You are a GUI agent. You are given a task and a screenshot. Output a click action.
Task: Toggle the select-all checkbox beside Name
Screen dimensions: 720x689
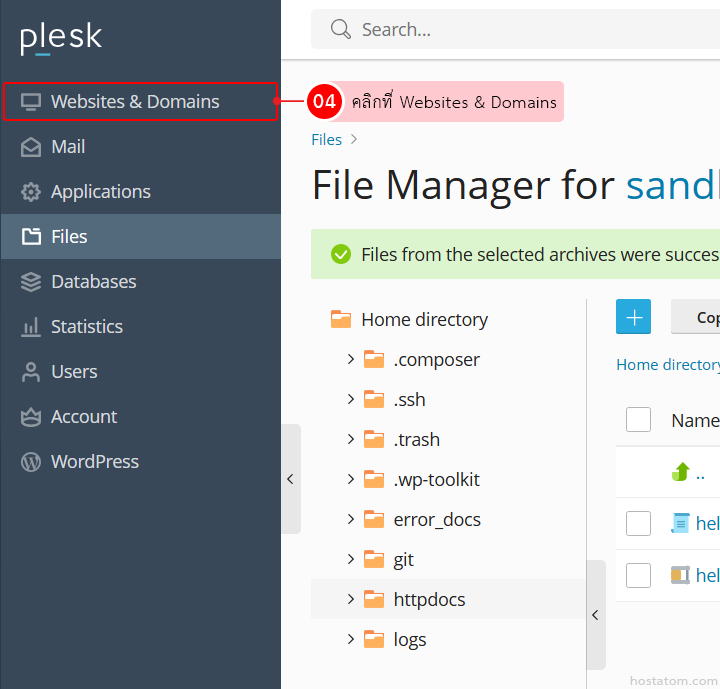tap(638, 420)
